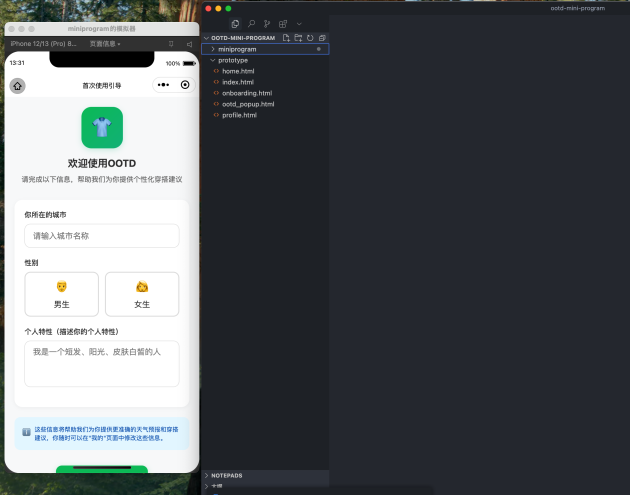
Task: Click the New Folder icon in explorer
Action: pyautogui.click(x=298, y=38)
